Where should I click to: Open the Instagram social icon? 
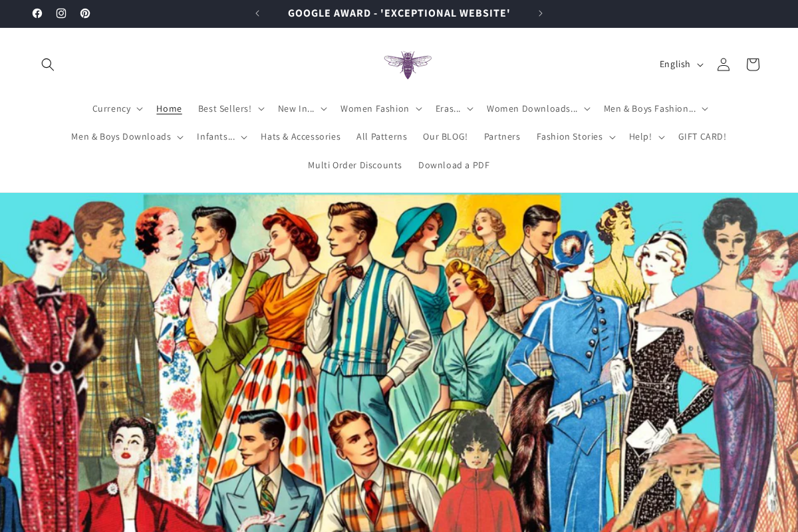tap(61, 13)
